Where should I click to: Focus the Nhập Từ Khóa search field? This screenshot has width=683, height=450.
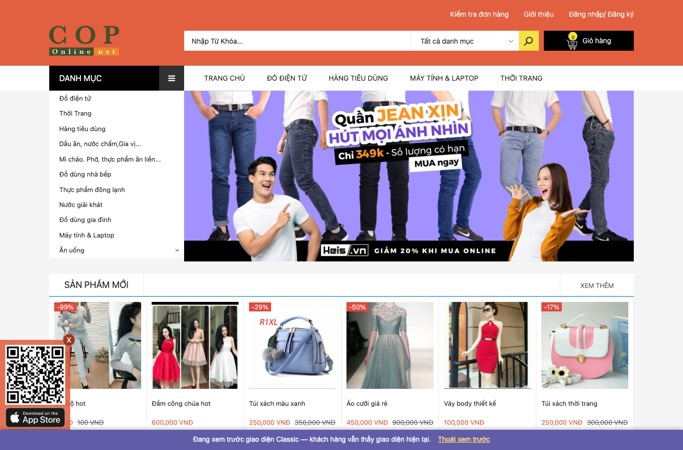pyautogui.click(x=298, y=41)
